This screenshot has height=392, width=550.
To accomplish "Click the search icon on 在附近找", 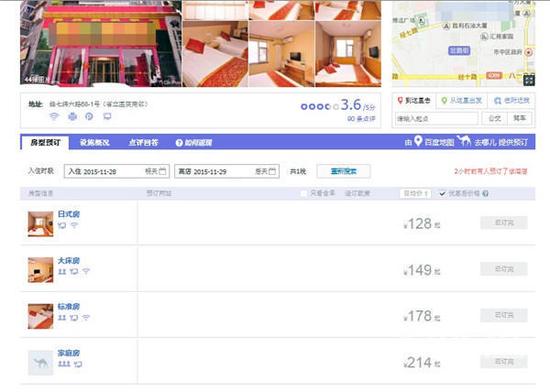I will click(x=497, y=101).
